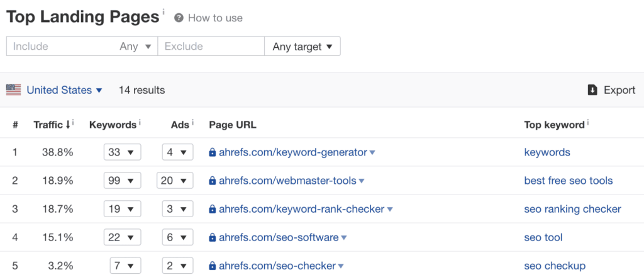Click the 18.9% traffic value
The image size is (644, 277).
coord(57,181)
